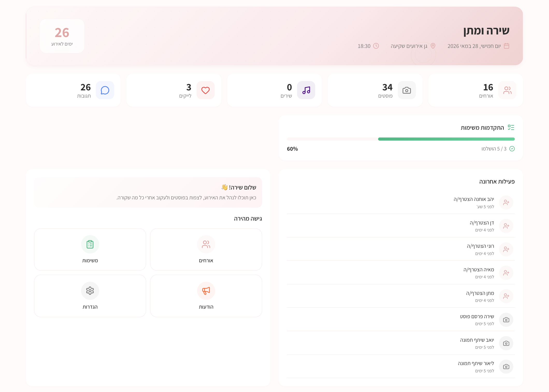Select the 16 אורחים stats card

(475, 90)
